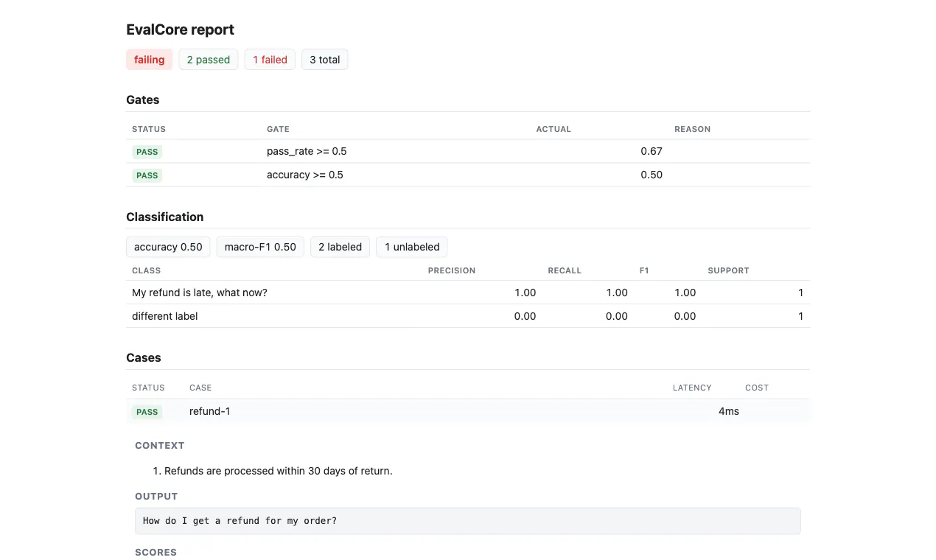Click the pass_rate >= 0.5 gate row
The width and height of the screenshot is (936, 560).
point(468,151)
